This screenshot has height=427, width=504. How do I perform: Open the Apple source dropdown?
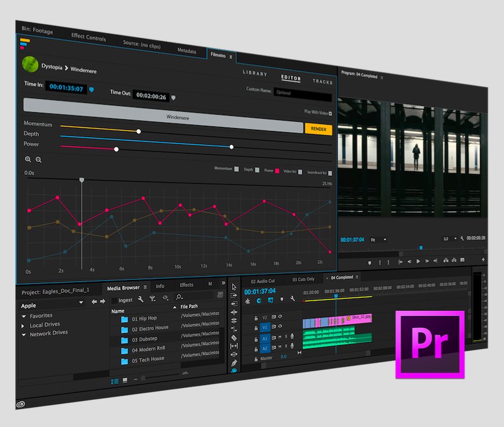81,302
